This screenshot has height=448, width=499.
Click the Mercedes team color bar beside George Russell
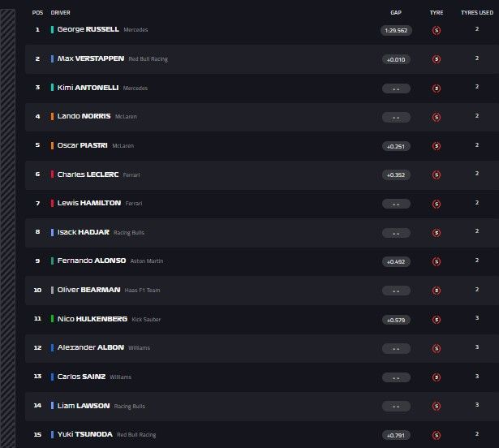[x=52, y=29]
